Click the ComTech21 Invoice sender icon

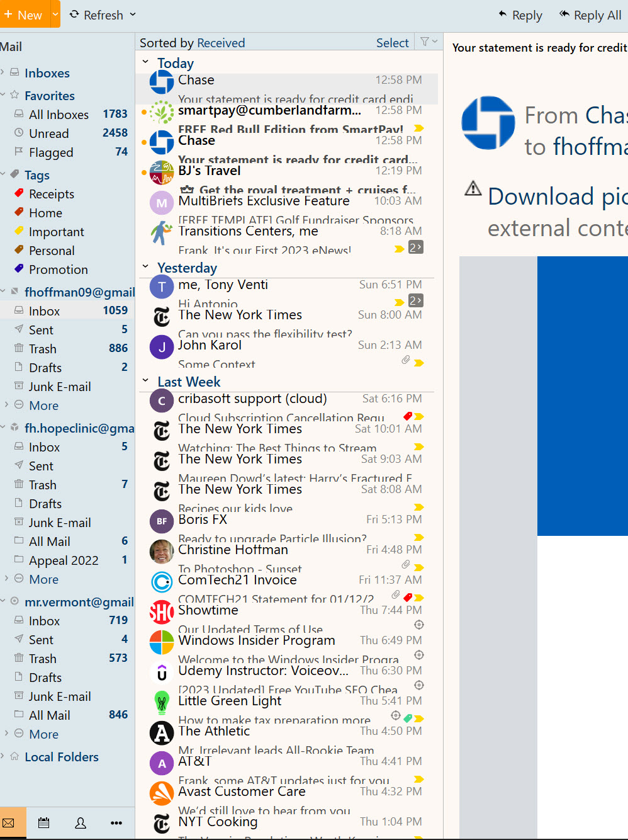coord(162,582)
